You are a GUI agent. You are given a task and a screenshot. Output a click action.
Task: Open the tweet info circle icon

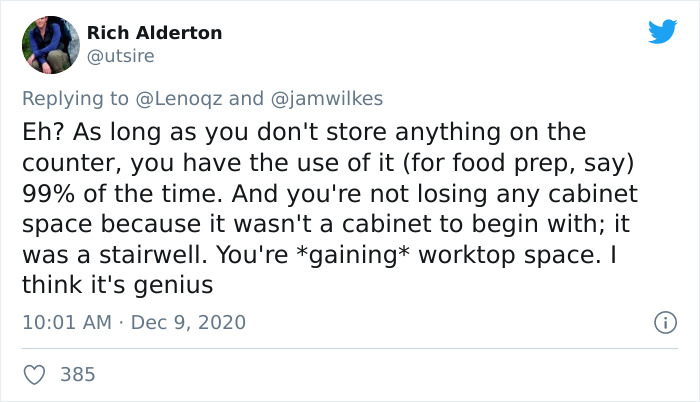661,323
